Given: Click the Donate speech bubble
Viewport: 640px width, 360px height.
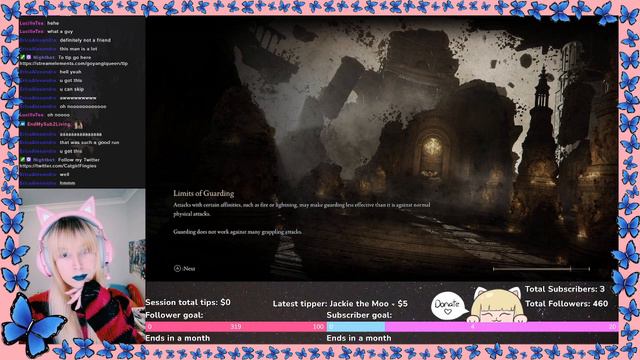Looking at the screenshot, I should pos(448,305).
